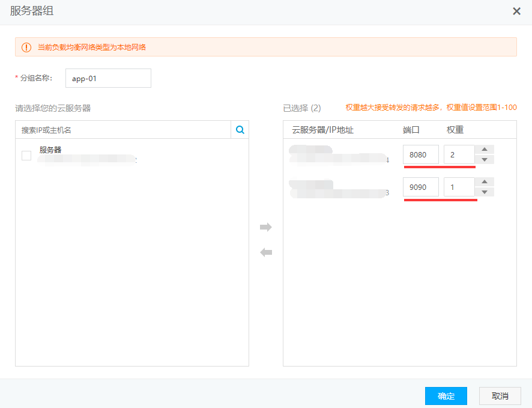Viewport: 532px width, 408px height.
Task: Click the weight field showing 1
Action: click(x=459, y=187)
